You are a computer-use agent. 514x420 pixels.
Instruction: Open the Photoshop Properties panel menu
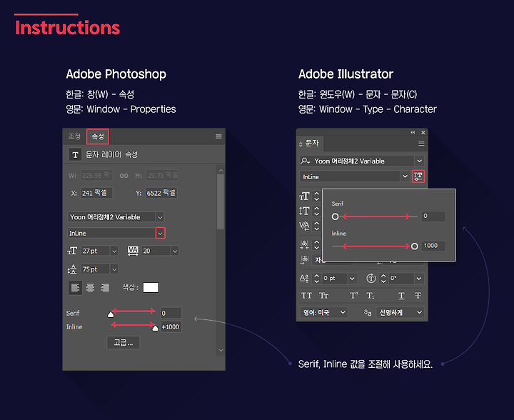[218, 136]
